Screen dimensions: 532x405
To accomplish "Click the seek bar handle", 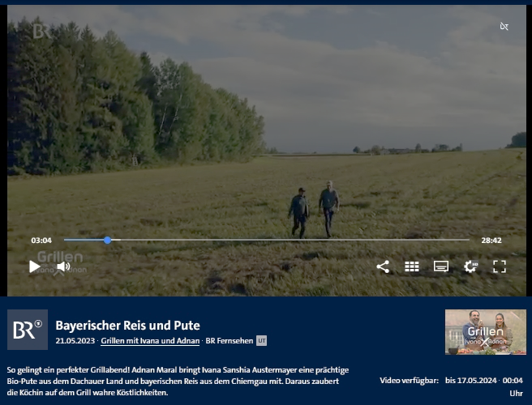I will 108,240.
